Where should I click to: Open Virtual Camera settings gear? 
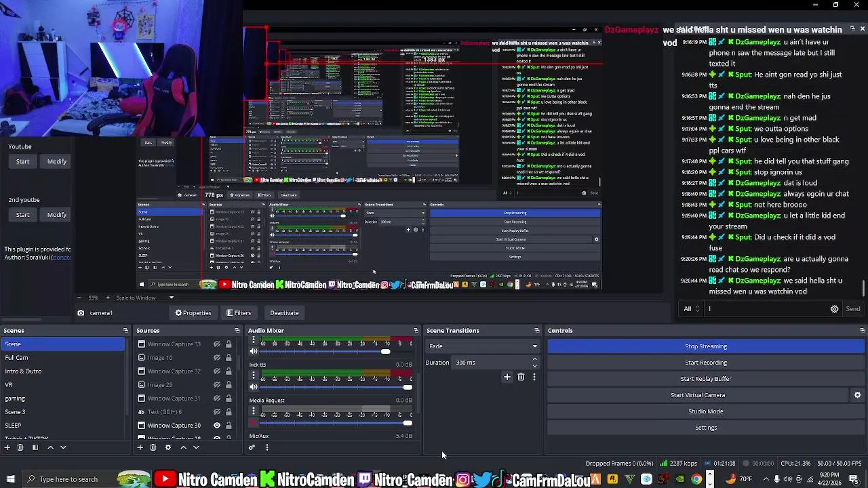click(x=857, y=395)
